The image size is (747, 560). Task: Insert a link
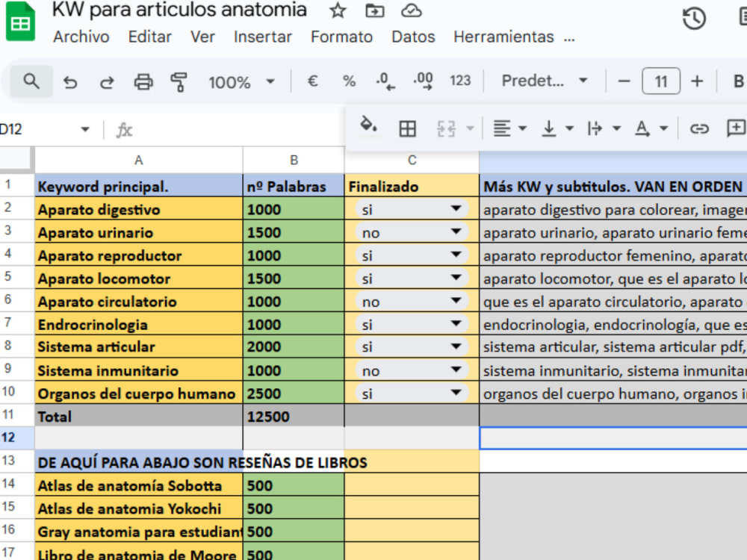pyautogui.click(x=699, y=128)
